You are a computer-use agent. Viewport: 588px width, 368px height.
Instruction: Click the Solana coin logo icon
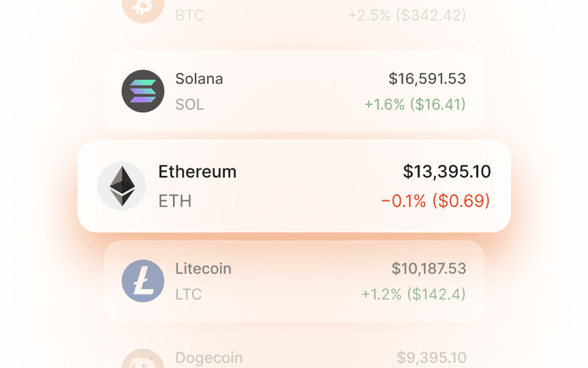143,91
